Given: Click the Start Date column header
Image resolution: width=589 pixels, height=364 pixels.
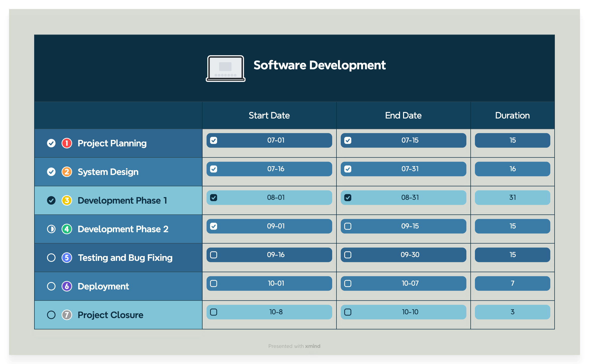Looking at the screenshot, I should [269, 115].
